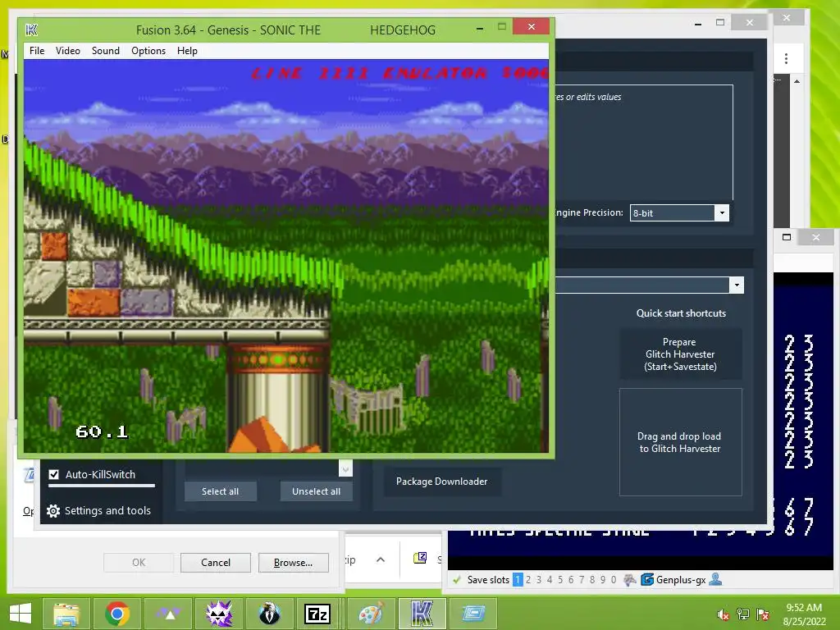
Task: Click the Cancel button in the dialog
Action: [216, 563]
